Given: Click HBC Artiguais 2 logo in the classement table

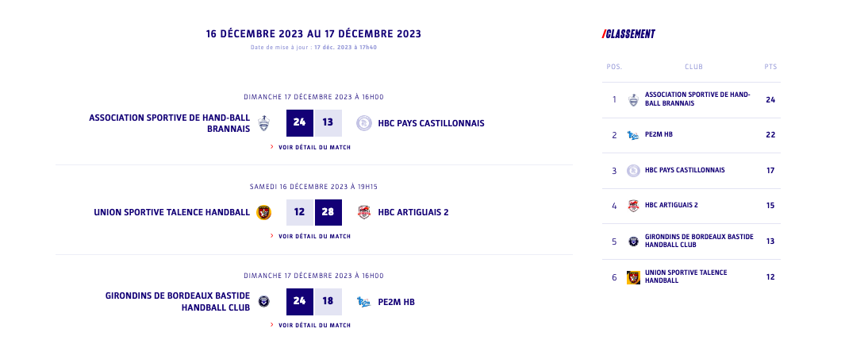Looking at the screenshot, I should [633, 206].
